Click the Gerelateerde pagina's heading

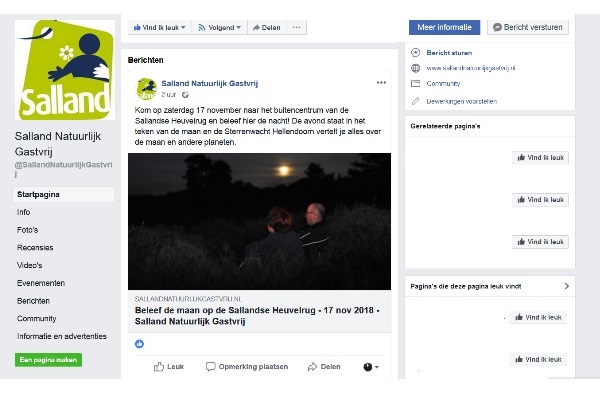tap(445, 126)
